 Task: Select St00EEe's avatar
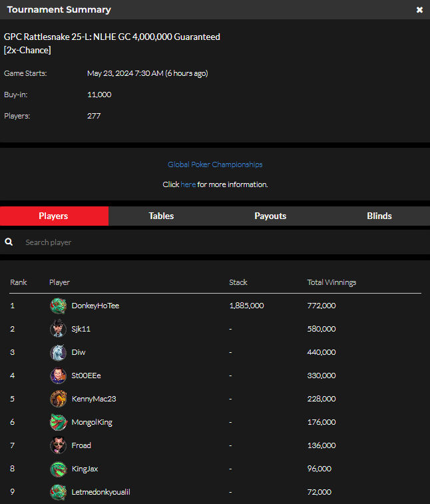tap(58, 376)
